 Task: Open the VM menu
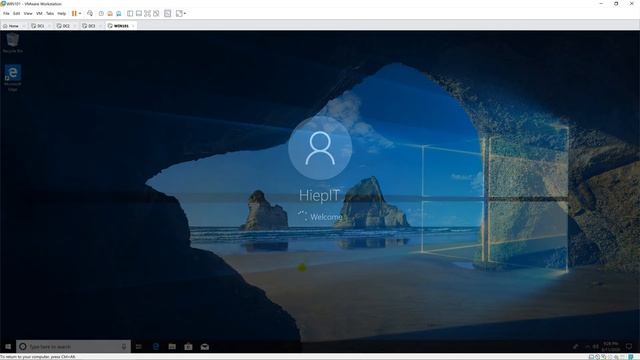coord(39,13)
